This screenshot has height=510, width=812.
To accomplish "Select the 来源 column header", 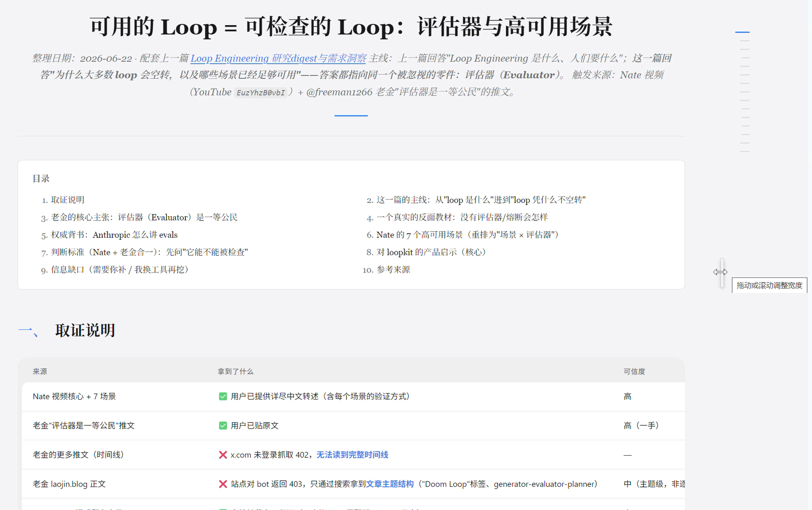I will pyautogui.click(x=40, y=372).
